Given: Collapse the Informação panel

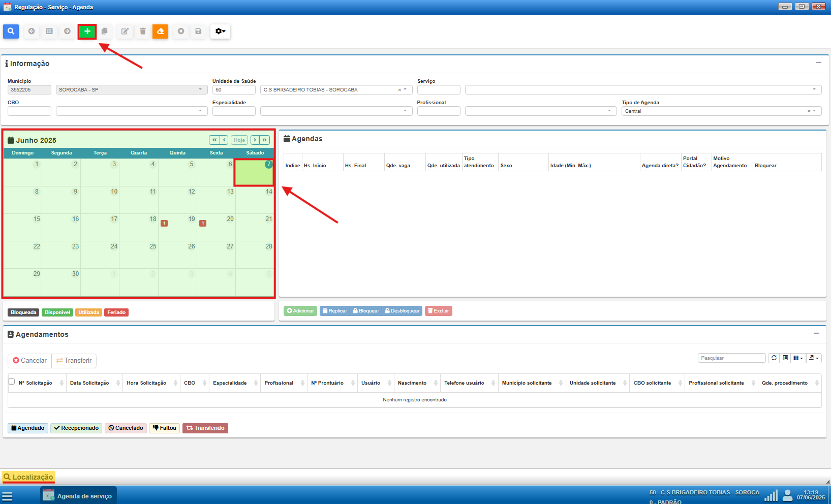Looking at the screenshot, I should coord(818,62).
